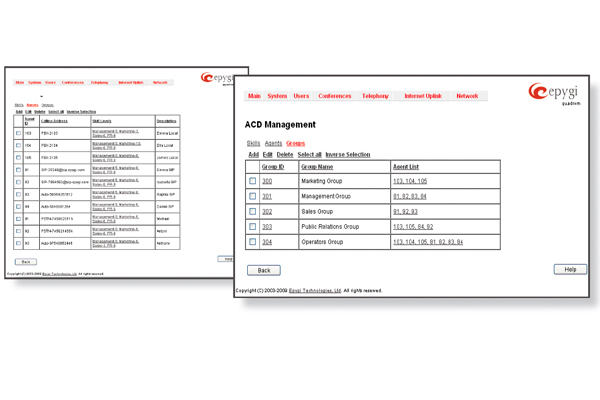Open the Conferences menu in Groups window
The width and height of the screenshot is (600, 400).
click(x=335, y=96)
